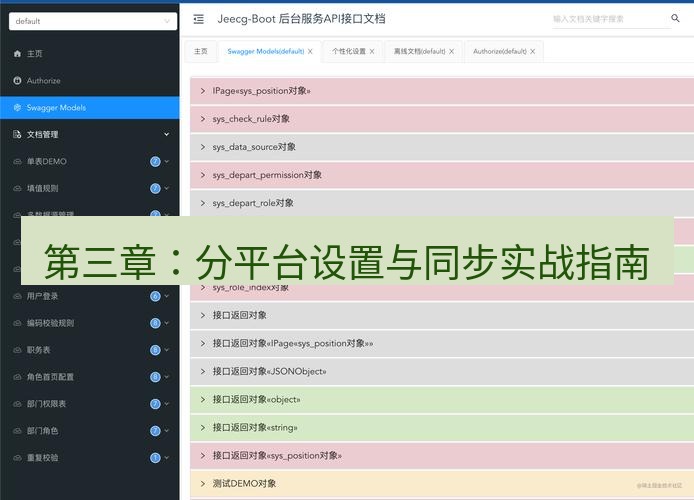Viewport: 694px width, 500px height.
Task: Expand the 填值规则 menu chevron
Action: (167, 188)
